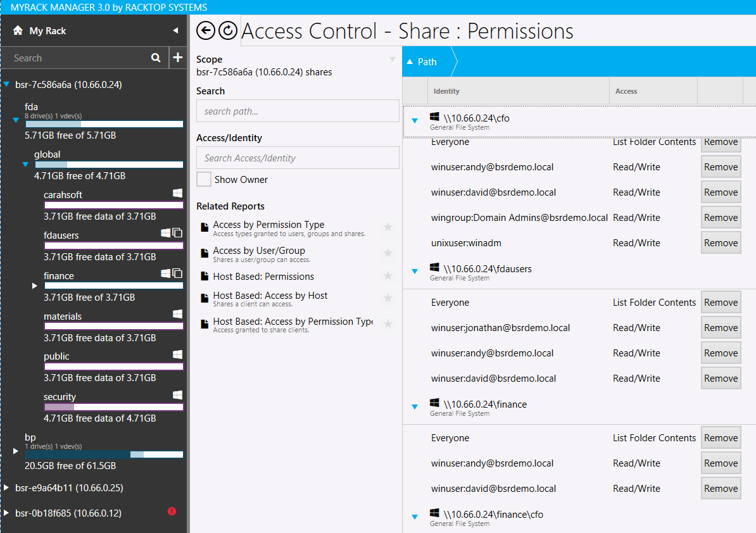756x533 pixels.
Task: Remove Domain Admins group from cfo share
Action: point(721,218)
